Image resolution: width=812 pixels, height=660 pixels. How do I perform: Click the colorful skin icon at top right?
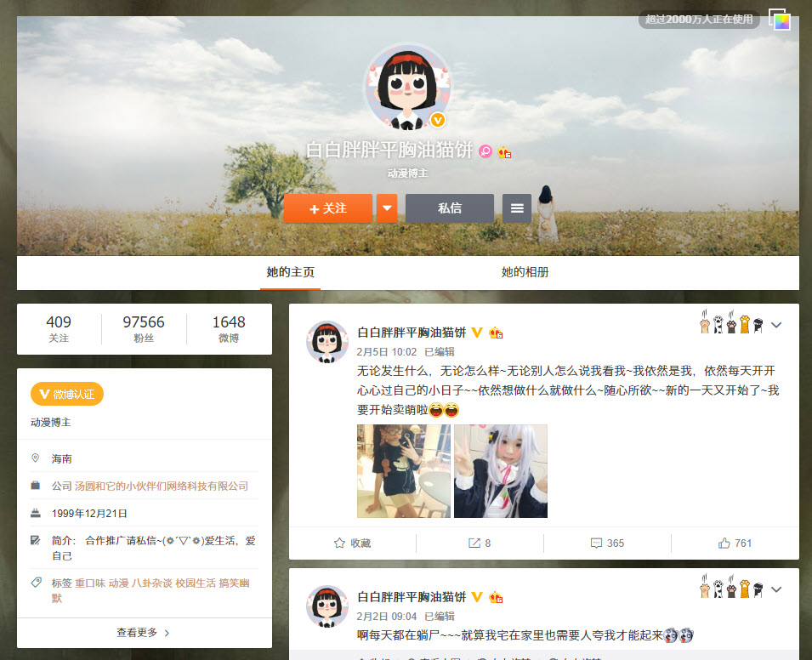pyautogui.click(x=781, y=20)
